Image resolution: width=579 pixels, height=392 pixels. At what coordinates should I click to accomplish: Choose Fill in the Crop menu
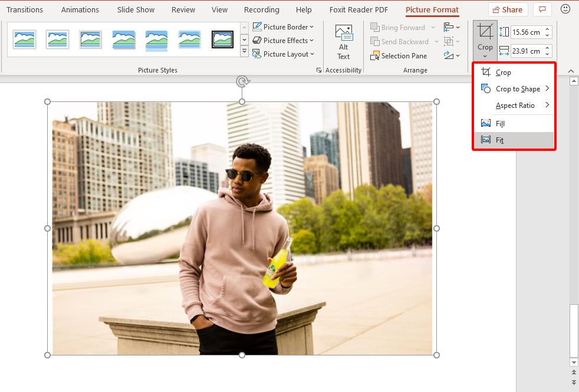pos(500,124)
